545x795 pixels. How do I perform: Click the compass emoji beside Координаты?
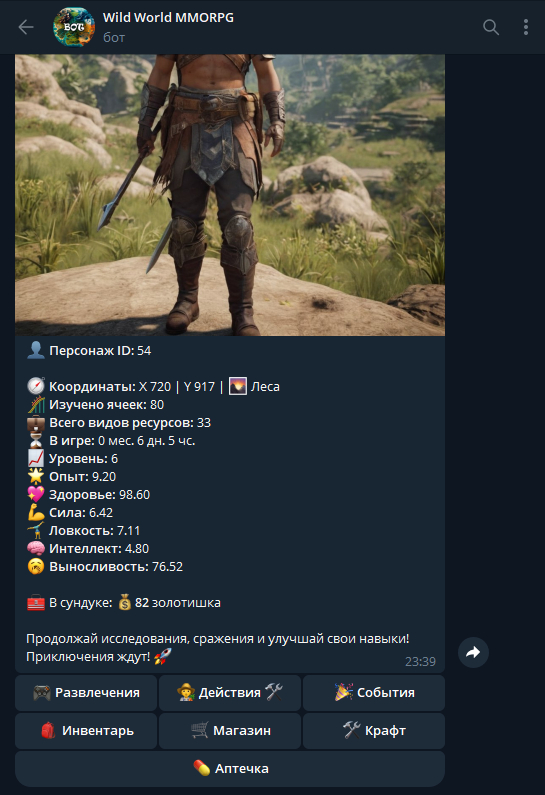35,386
